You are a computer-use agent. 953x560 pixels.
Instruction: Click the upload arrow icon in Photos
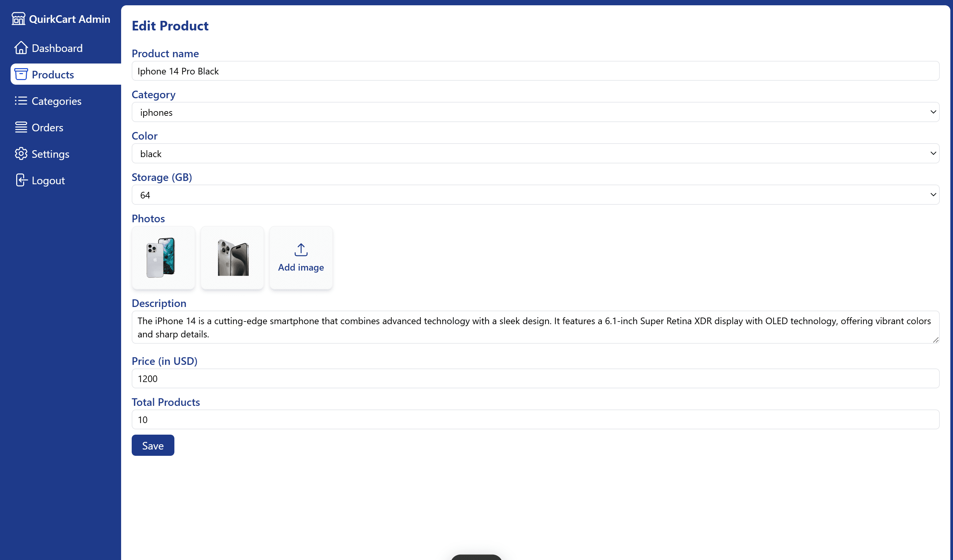pos(301,249)
